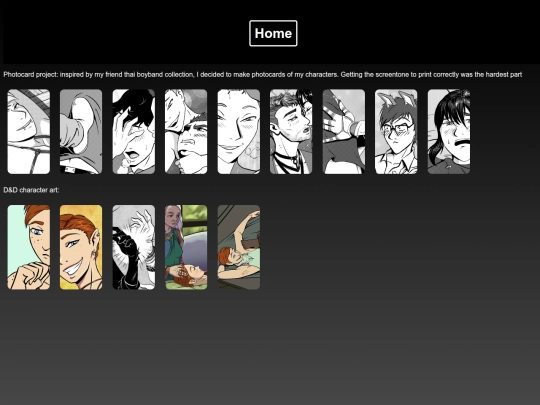540x405 pixels.
Task: Open photocard of long black-haired frowning character
Action: [x=449, y=132]
